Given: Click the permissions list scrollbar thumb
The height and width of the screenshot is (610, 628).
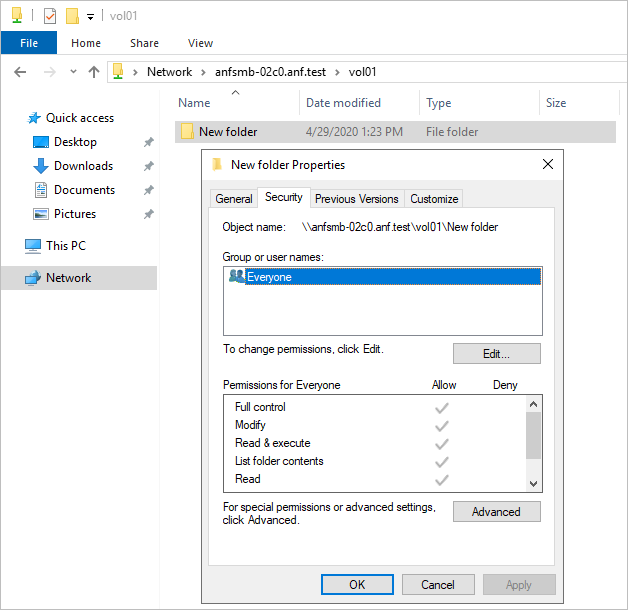Looking at the screenshot, I should (x=533, y=435).
